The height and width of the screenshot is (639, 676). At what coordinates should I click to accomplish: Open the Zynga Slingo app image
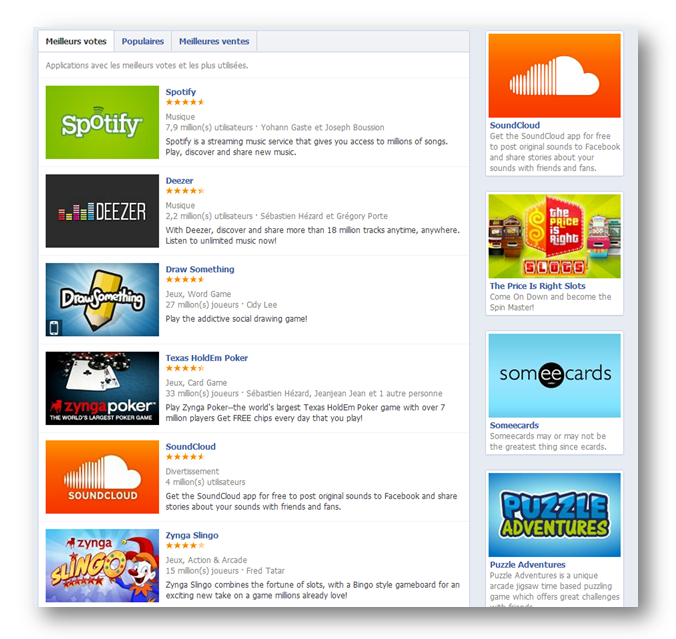click(x=102, y=565)
